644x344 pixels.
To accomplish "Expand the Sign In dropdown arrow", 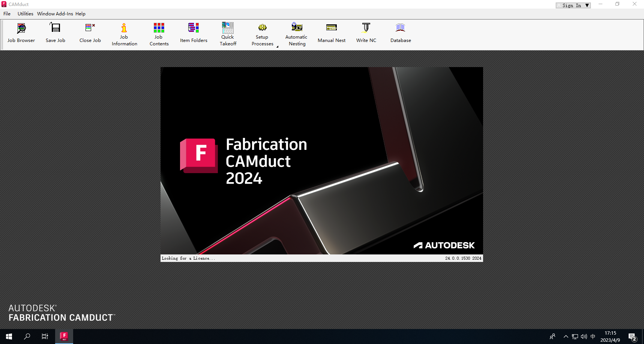I will click(587, 6).
